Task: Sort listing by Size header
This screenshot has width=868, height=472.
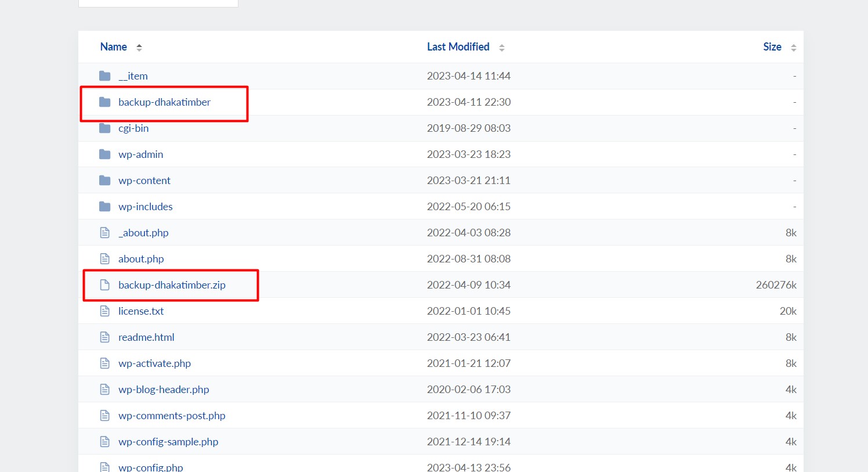Action: (772, 47)
